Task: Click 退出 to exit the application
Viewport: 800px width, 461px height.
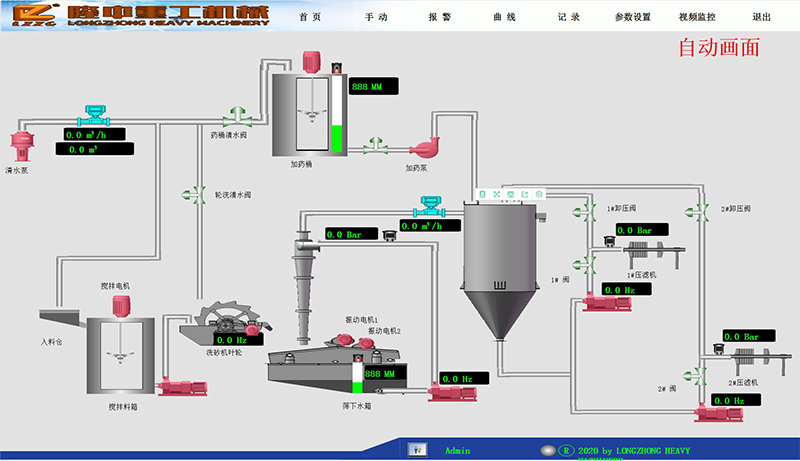Action: [762, 17]
